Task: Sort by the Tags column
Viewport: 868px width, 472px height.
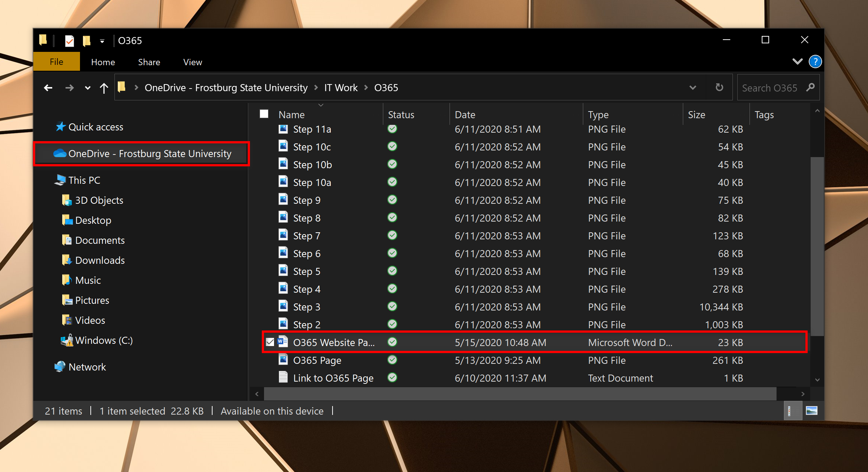Action: [x=764, y=114]
